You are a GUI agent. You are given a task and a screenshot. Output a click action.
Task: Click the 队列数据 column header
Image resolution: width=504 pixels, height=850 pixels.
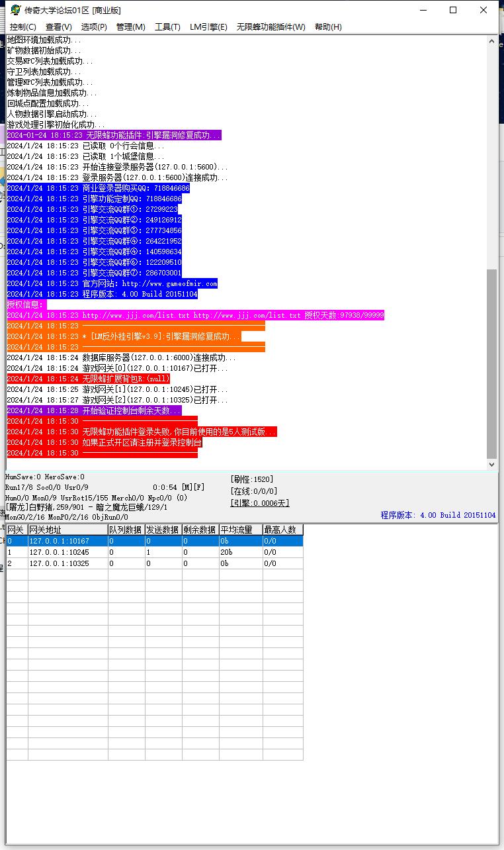click(x=126, y=530)
